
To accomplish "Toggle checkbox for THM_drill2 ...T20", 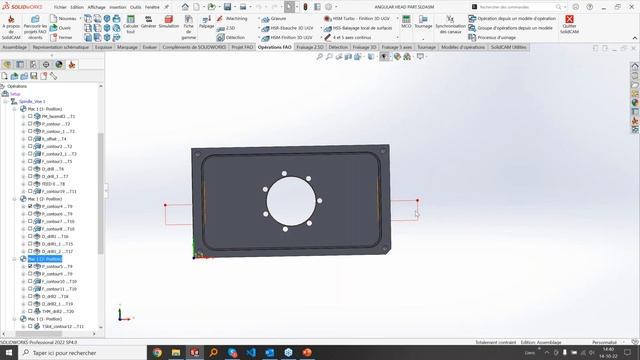I will pos(30,311).
